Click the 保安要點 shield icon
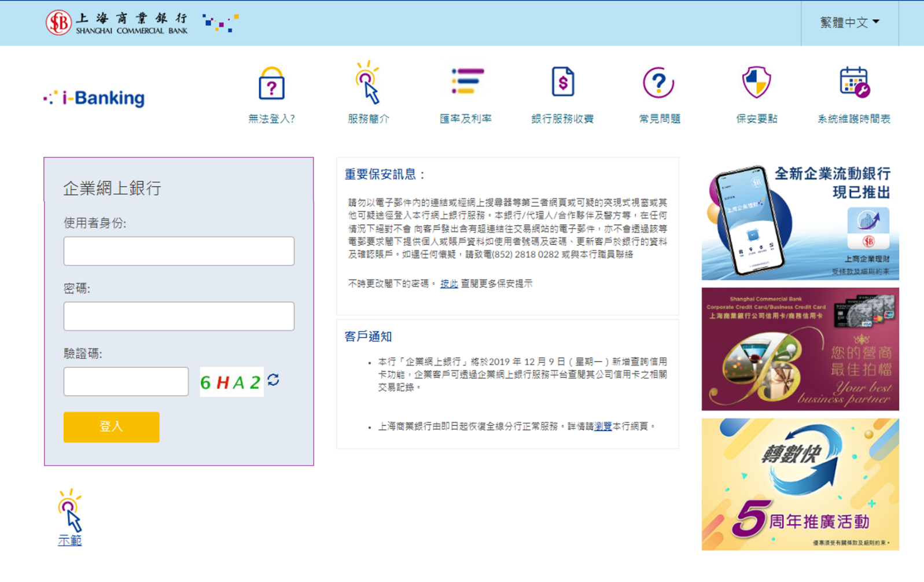 pos(756,83)
